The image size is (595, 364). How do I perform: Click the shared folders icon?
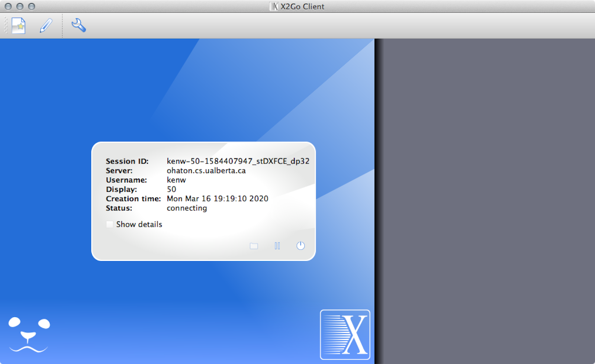254,246
